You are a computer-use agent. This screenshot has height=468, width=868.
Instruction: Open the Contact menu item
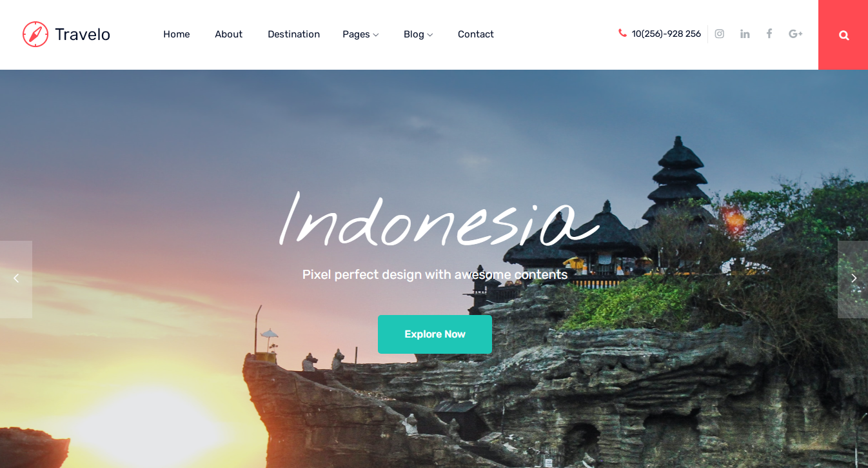coord(476,34)
